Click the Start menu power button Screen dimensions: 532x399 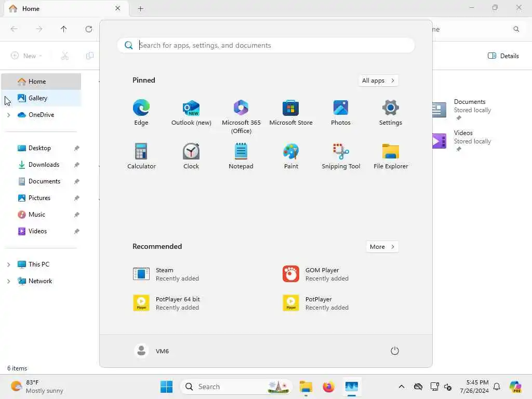tap(395, 351)
